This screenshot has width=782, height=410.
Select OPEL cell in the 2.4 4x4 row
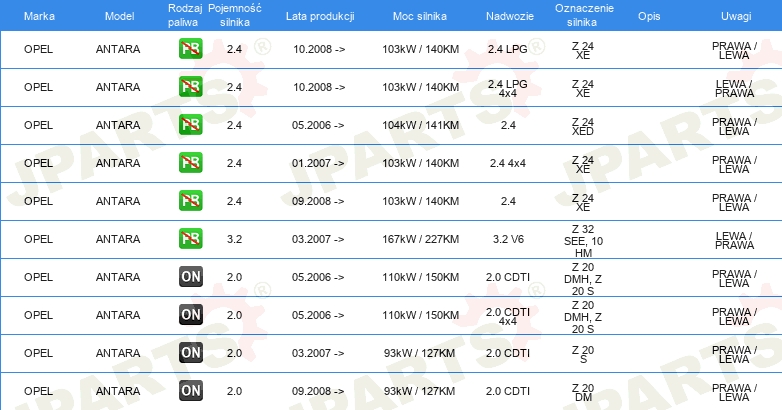click(38, 163)
